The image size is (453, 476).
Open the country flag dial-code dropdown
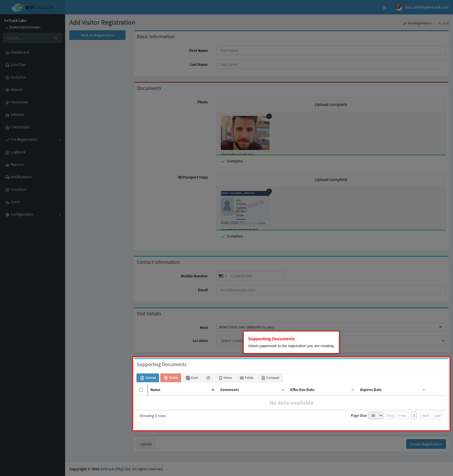tap(223, 276)
